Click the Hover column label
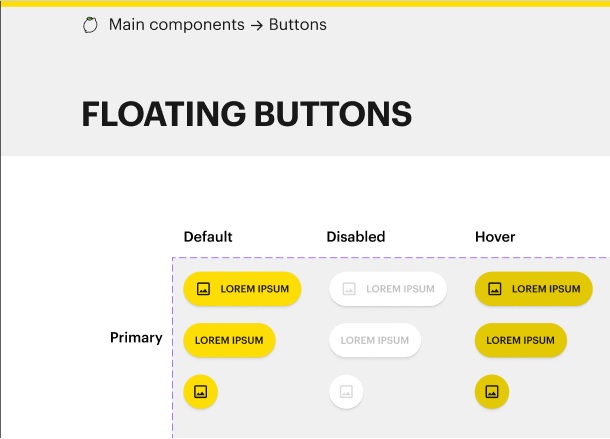 [x=495, y=237]
